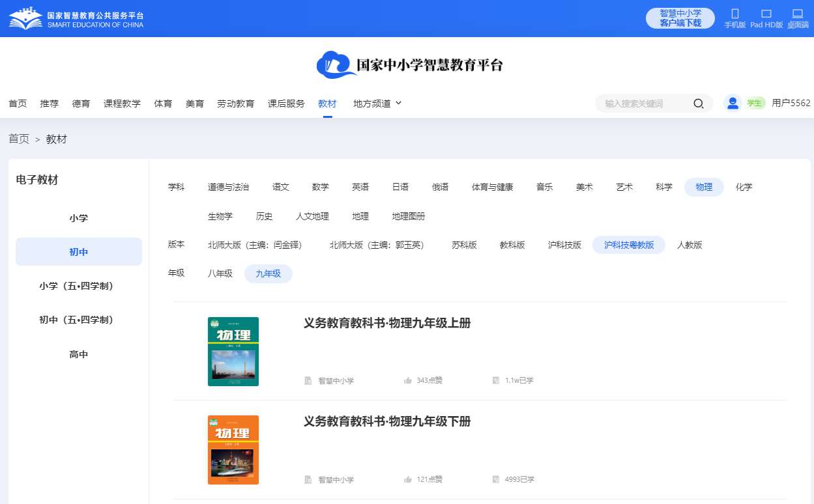Open the 桌面端 desktop icon

[x=798, y=14]
